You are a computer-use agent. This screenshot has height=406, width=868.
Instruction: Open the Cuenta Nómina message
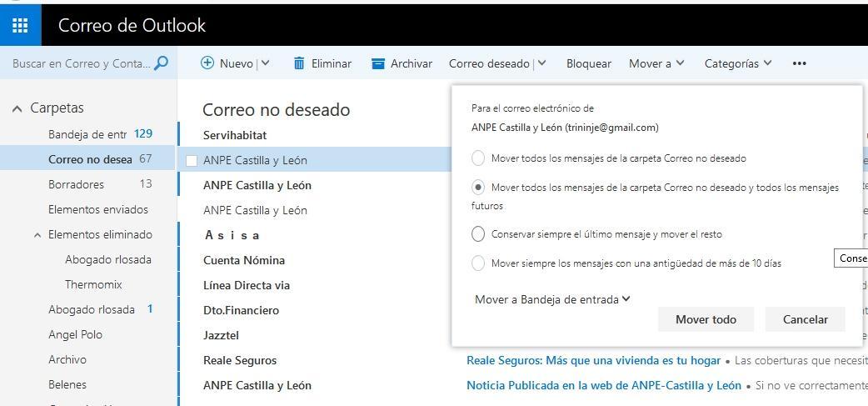click(x=244, y=260)
